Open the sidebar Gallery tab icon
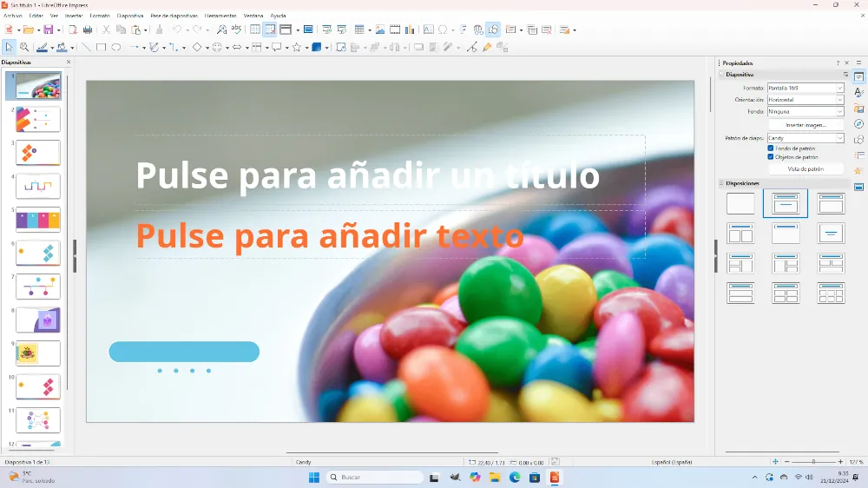Viewport: 868px width, 488px height. (x=858, y=108)
